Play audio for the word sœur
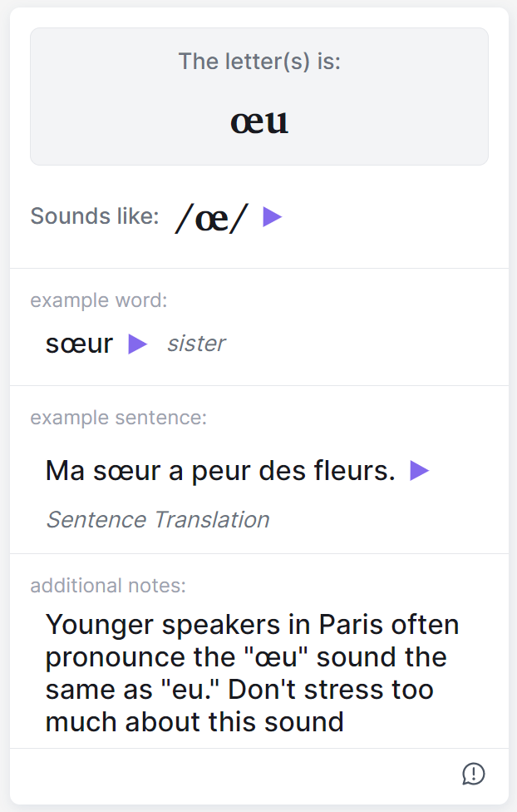The image size is (517, 812). 138,344
